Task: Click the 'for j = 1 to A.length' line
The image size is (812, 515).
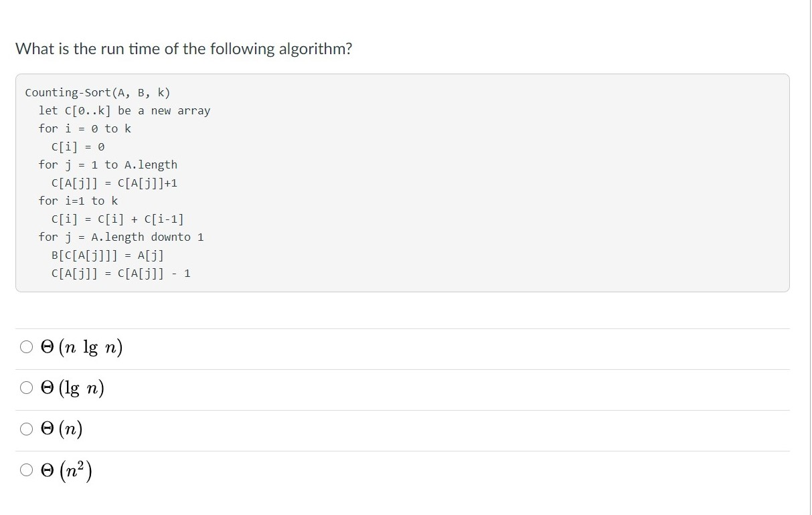Action: [108, 165]
